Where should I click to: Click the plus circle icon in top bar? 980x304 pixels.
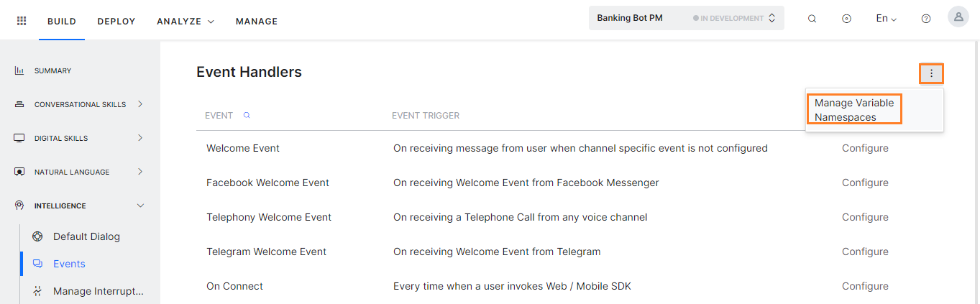coord(846,19)
